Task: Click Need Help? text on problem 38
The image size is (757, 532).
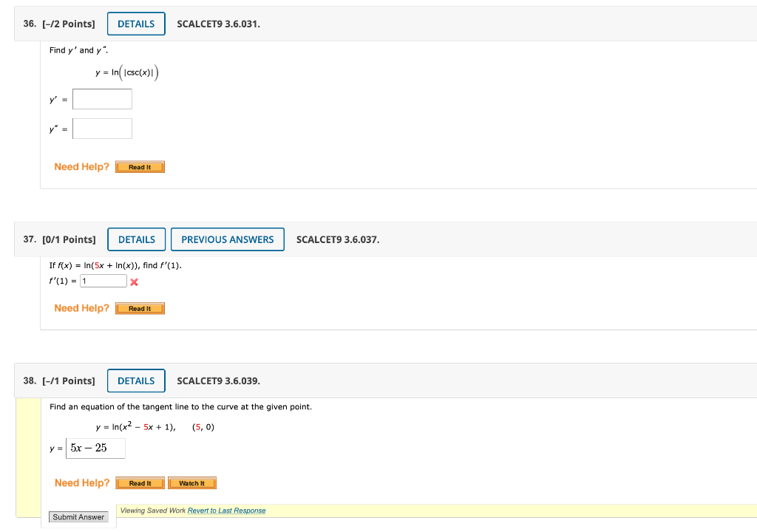Action: tap(81, 482)
